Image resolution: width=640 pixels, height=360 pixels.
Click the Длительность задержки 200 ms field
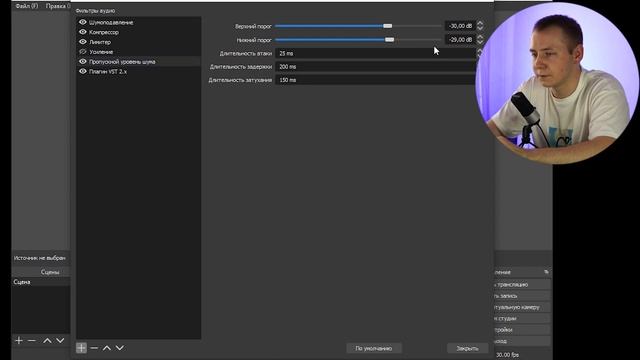click(x=376, y=67)
